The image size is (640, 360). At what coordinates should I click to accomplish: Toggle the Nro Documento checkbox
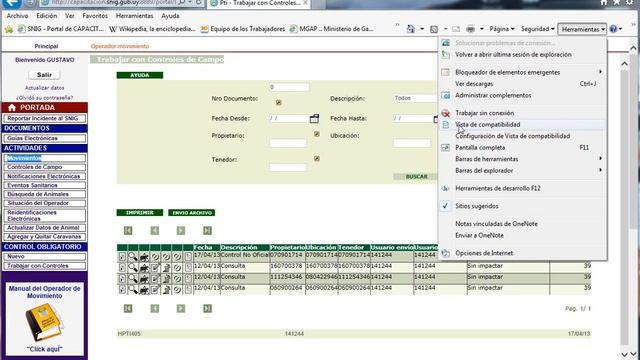click(x=279, y=102)
